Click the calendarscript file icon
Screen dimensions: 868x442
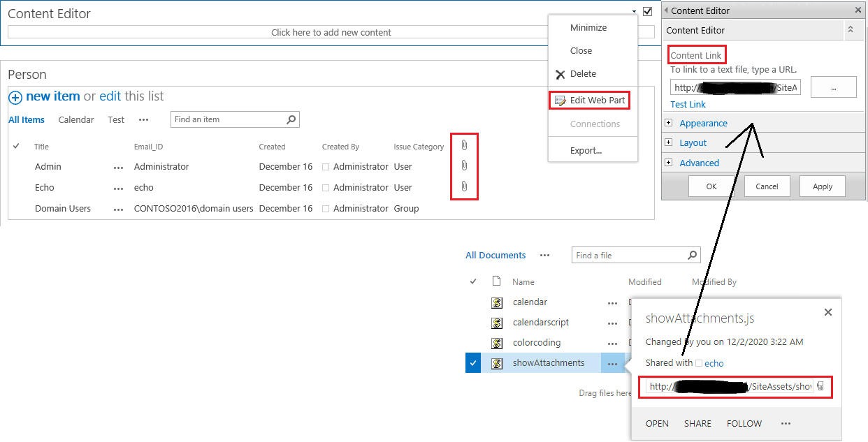(x=496, y=322)
